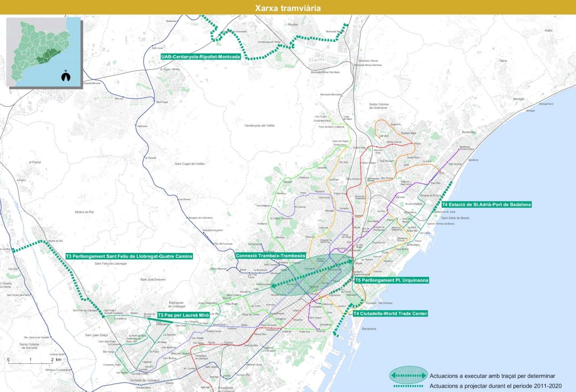Click the green ellipse legend symbol
The height and width of the screenshot is (392, 576).
click(408, 375)
